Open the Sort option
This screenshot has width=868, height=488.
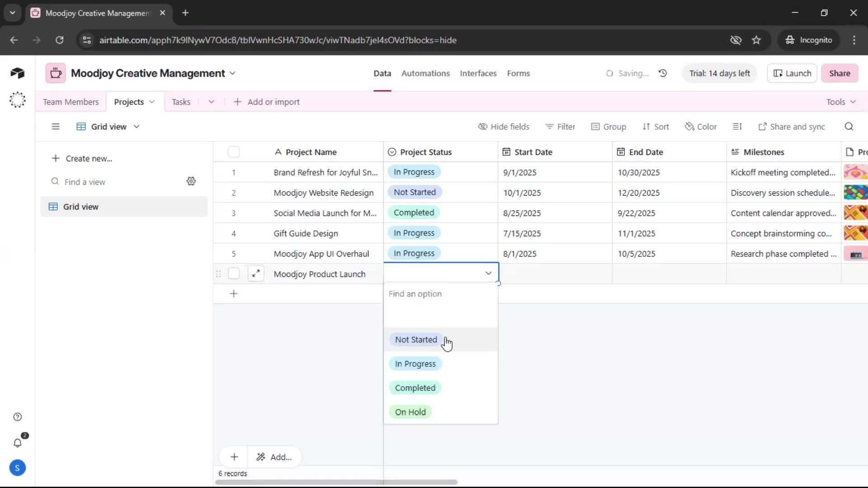click(x=656, y=127)
